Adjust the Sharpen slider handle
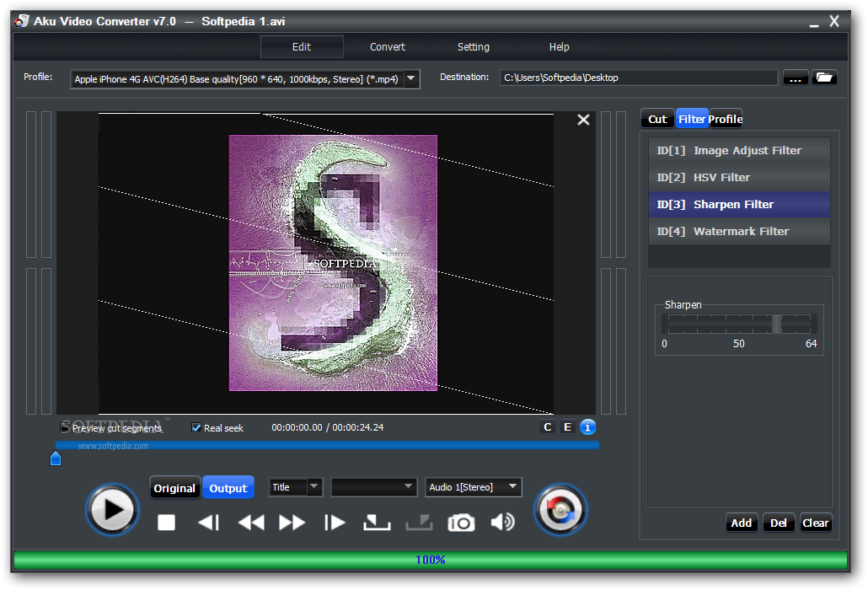Screen dimensions: 868x590 point(777,324)
